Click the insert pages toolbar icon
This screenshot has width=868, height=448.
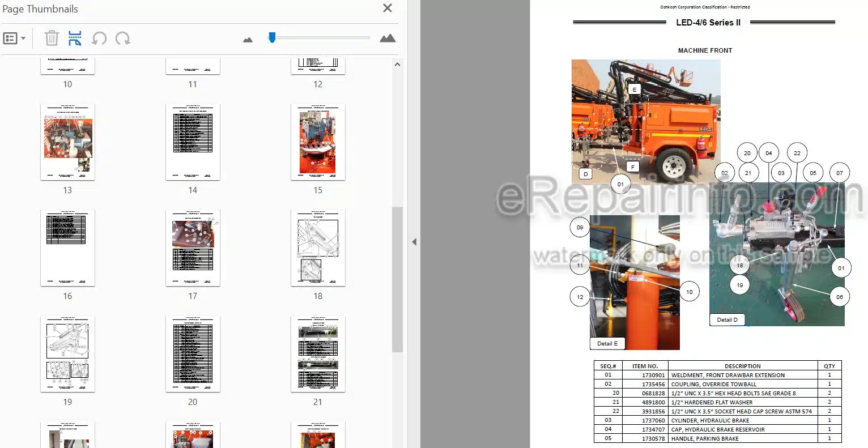pos(75,39)
